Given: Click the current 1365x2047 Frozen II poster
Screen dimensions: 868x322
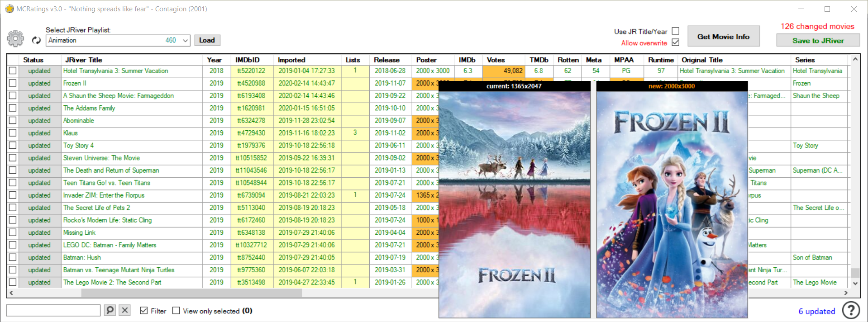Looking at the screenshot, I should (515, 204).
